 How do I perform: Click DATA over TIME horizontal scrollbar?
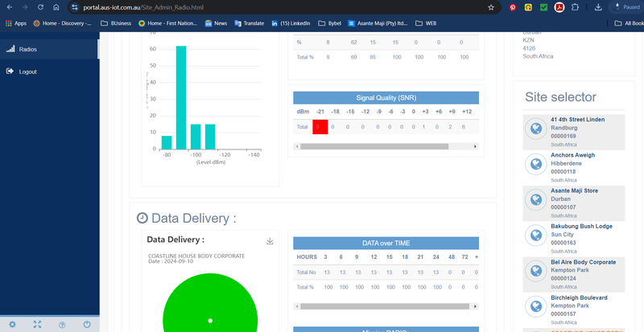385,306
